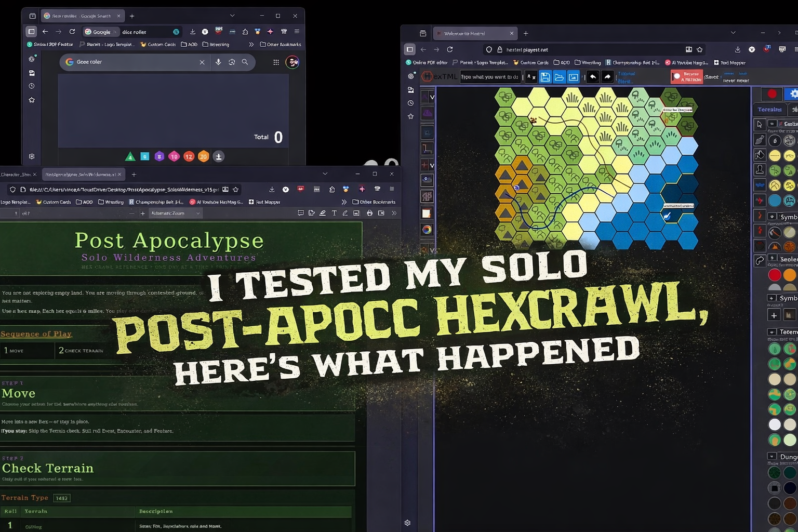
Task: Search by voice using microphone icon
Action: (218, 62)
